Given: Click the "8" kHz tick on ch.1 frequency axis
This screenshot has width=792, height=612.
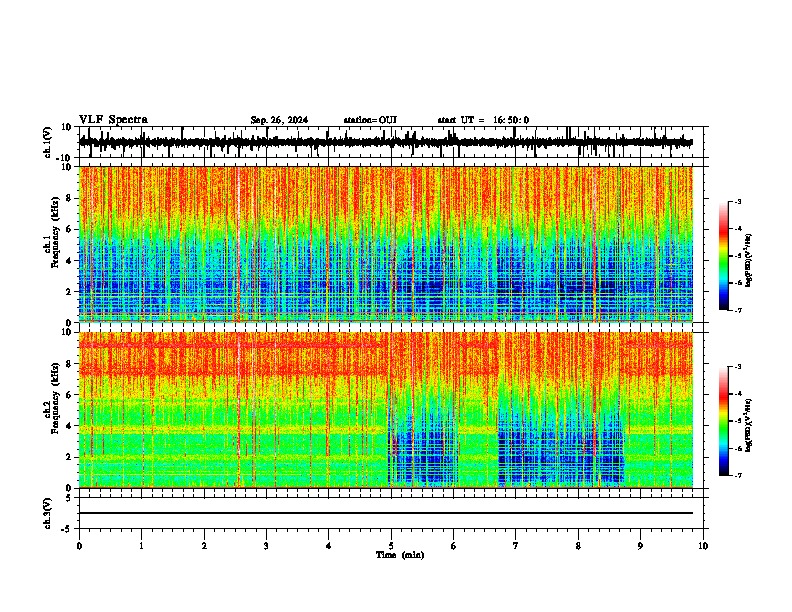Looking at the screenshot, I should pos(69,198).
